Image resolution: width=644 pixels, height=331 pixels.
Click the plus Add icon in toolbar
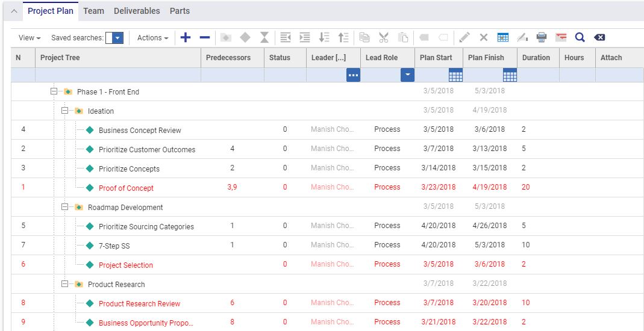tap(186, 38)
